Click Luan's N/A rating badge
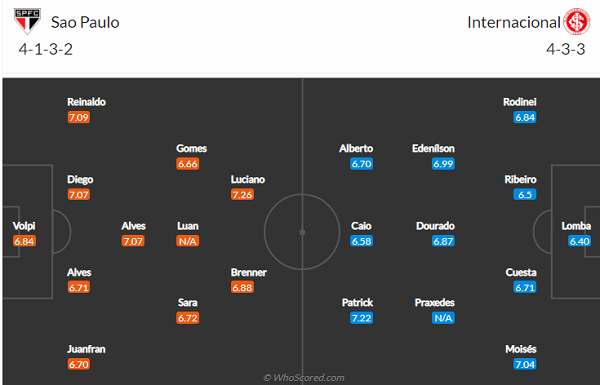This screenshot has height=385, width=600. pyautogui.click(x=188, y=241)
